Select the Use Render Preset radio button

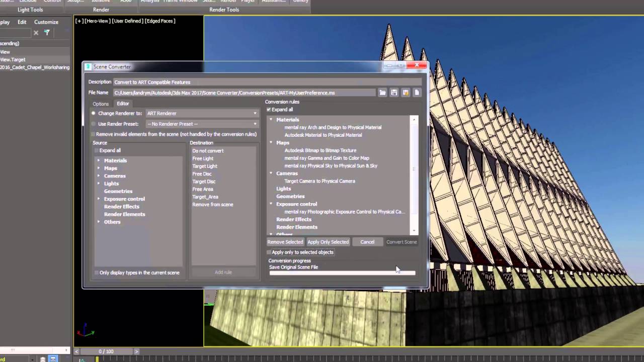(93, 124)
